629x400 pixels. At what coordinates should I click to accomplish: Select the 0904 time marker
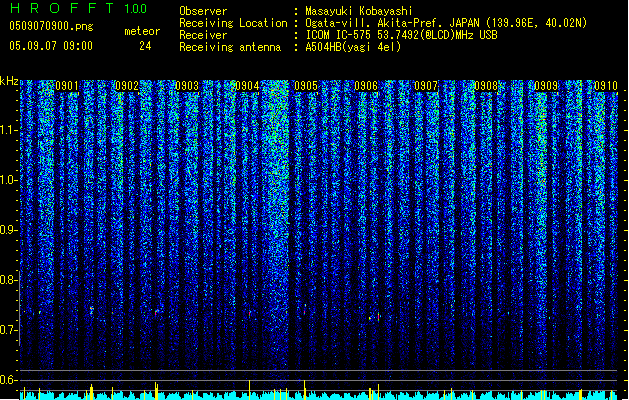[247, 86]
